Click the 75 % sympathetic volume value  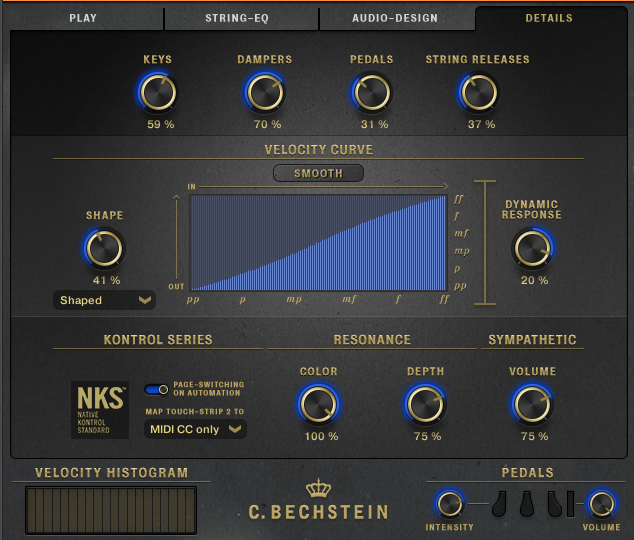(x=535, y=437)
